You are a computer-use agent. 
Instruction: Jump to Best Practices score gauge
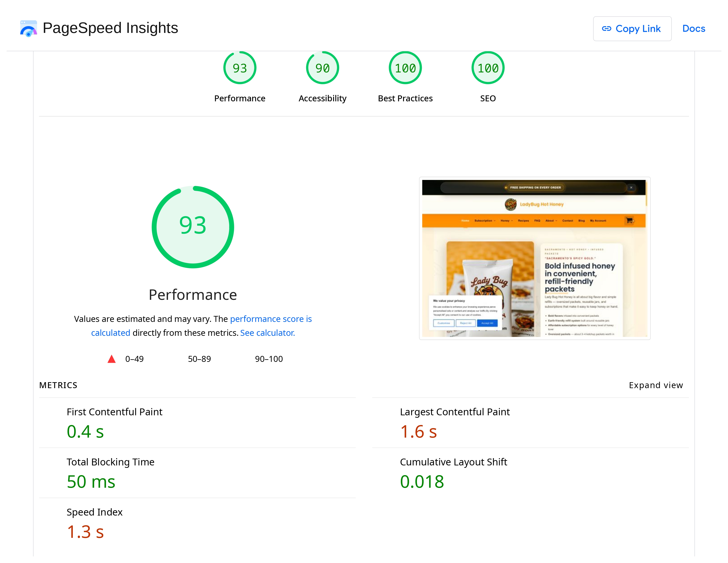click(405, 68)
